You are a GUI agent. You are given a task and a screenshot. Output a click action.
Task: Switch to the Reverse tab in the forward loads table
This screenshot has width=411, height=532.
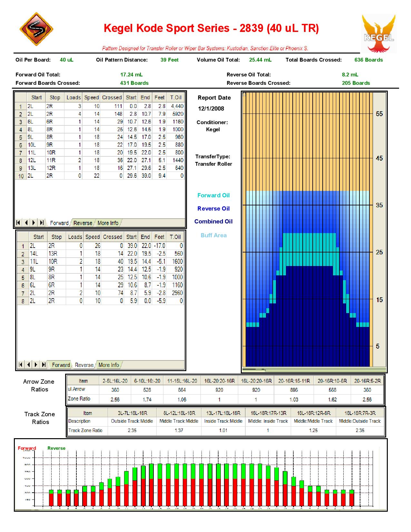click(x=83, y=223)
